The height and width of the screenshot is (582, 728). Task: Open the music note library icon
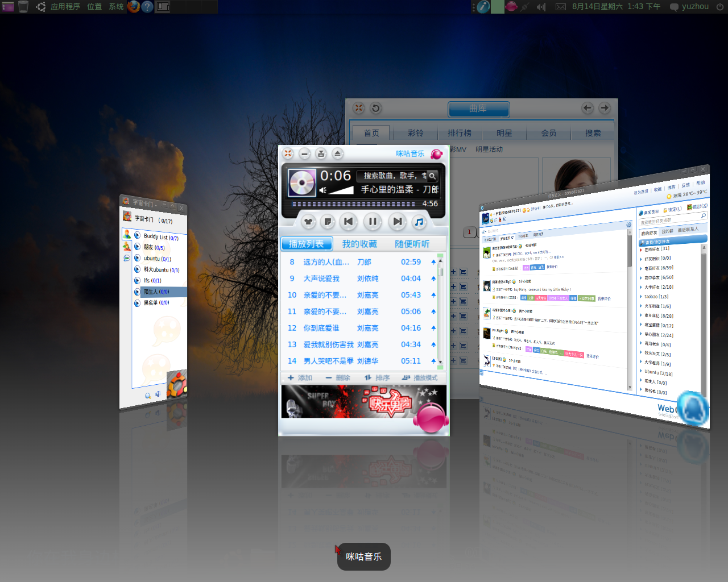[419, 222]
